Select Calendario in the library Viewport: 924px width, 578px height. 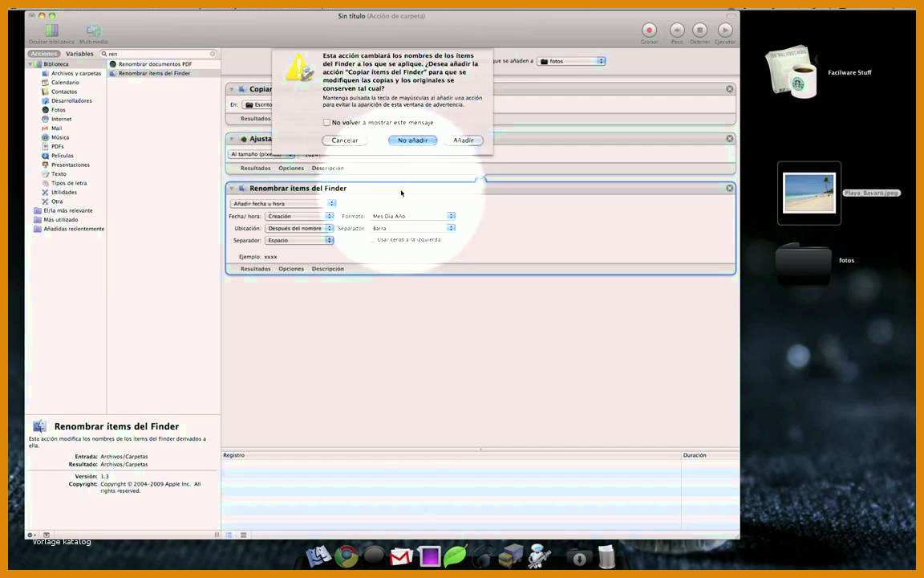coord(65,83)
